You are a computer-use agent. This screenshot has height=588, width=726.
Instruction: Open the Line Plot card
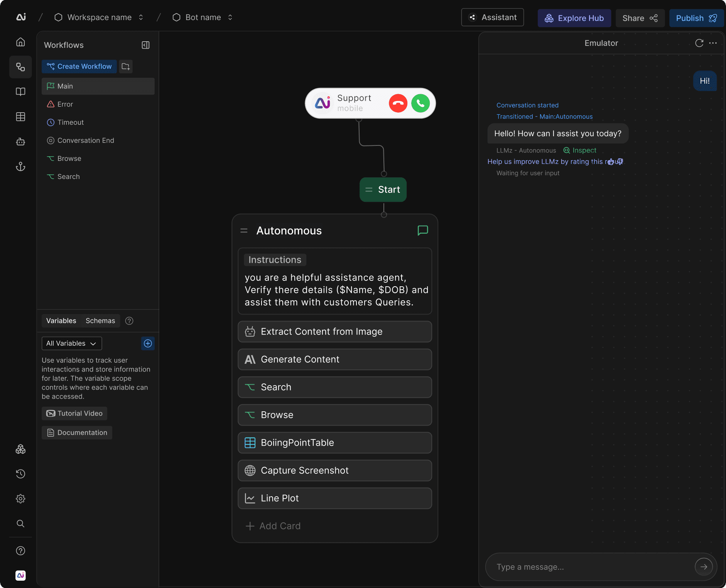tap(335, 498)
